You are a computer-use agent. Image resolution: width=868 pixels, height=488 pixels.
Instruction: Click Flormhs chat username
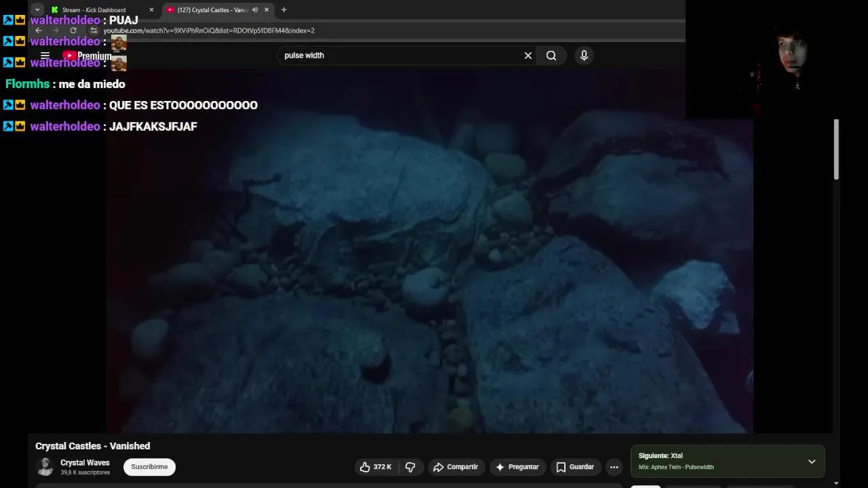[27, 84]
